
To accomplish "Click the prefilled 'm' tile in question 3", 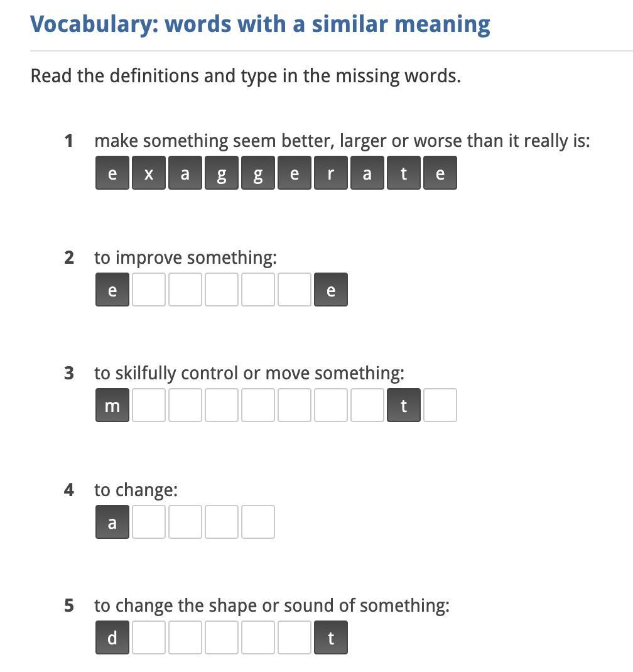I will pos(112,405).
